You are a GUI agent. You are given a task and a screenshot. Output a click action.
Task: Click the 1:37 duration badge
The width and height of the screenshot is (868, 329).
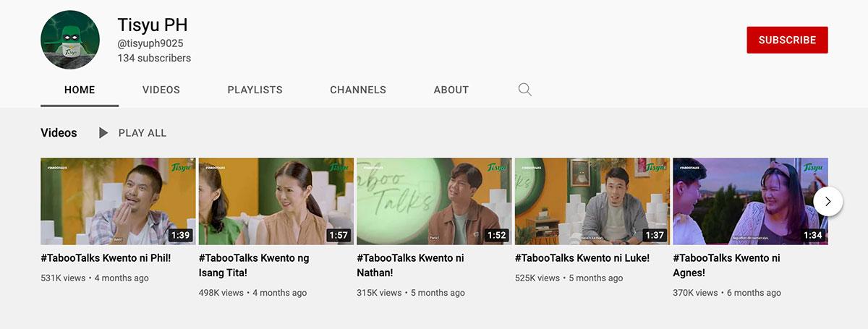coord(655,235)
